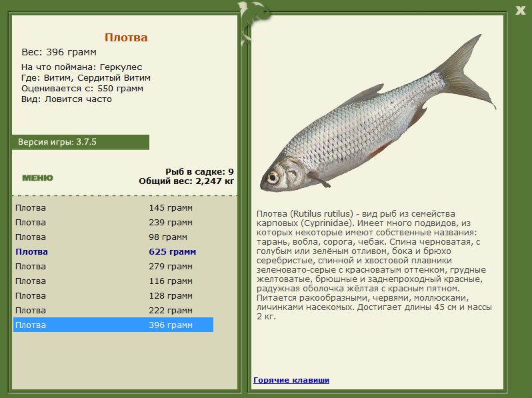
Task: Click the Вес: 396 грамм text
Action: (x=59, y=52)
